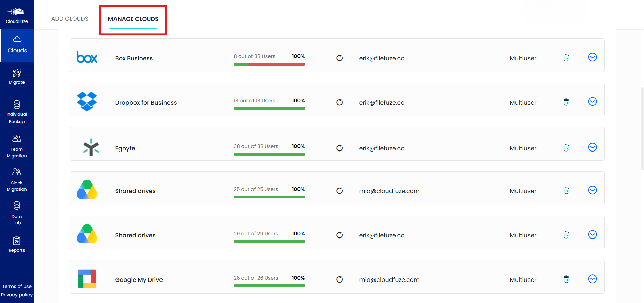
Task: Open the Reports section
Action: (x=17, y=245)
